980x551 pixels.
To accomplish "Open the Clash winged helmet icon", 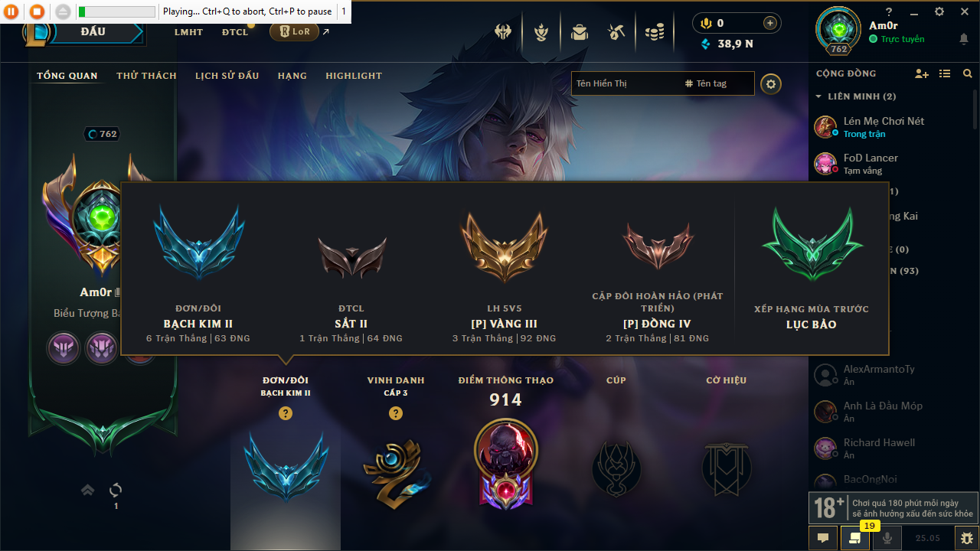I will coord(503,33).
